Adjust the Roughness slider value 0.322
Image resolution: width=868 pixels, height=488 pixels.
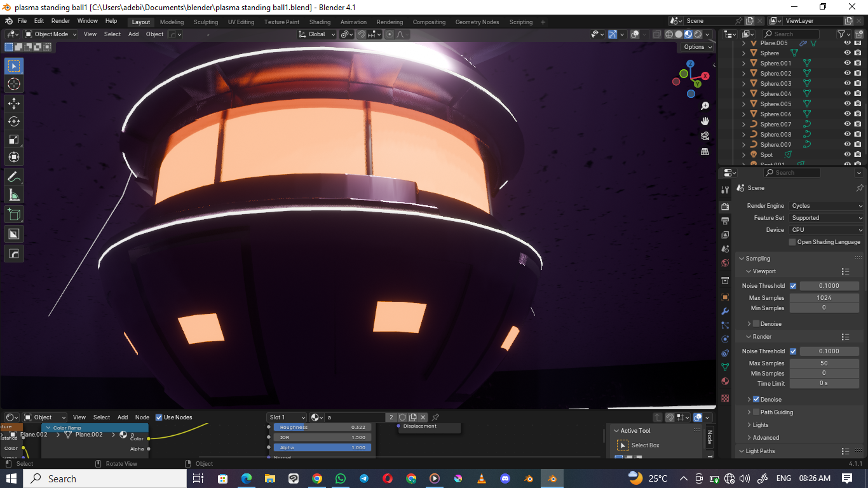322,428
